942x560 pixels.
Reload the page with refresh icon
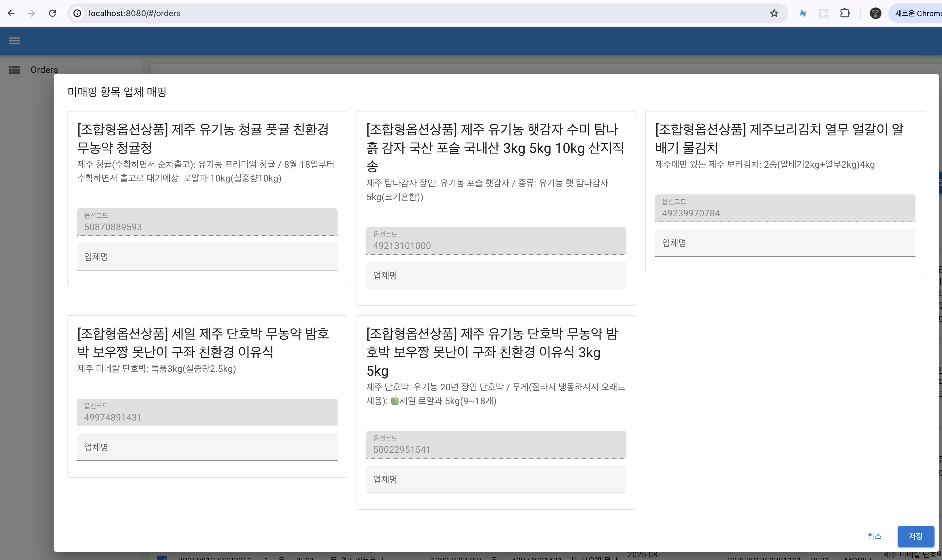(52, 13)
